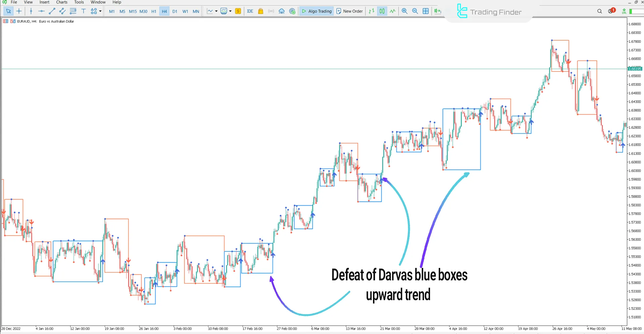Select the Horizontal Line tool

click(41, 11)
